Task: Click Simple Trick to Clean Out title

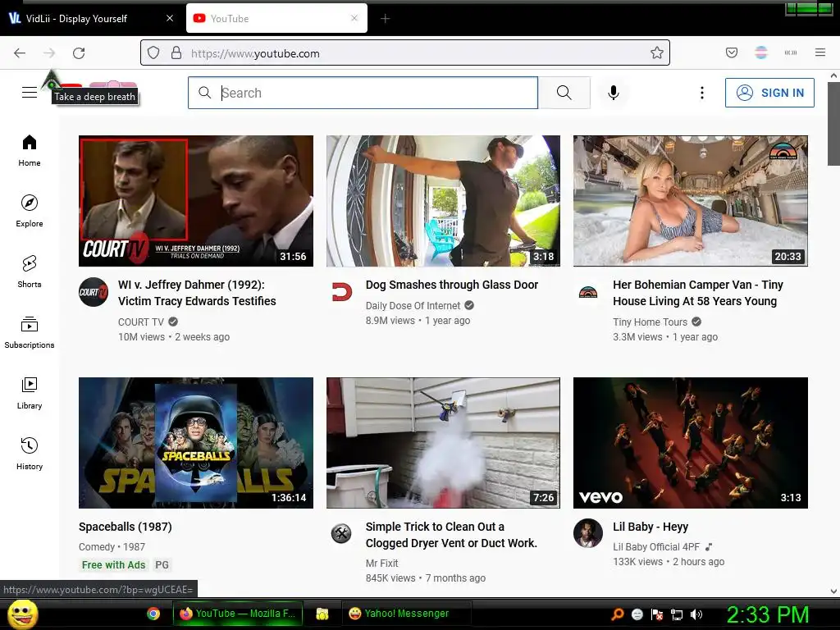Action: coord(452,535)
